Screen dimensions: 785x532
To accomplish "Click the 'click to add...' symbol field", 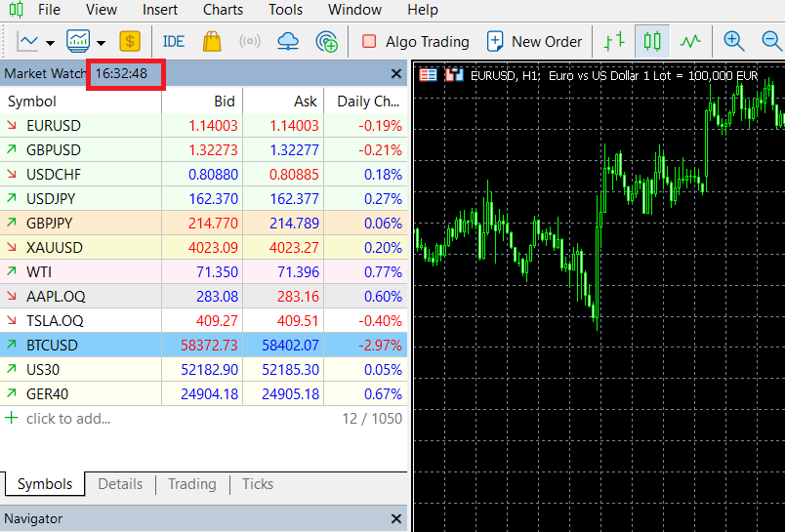I will click(68, 419).
